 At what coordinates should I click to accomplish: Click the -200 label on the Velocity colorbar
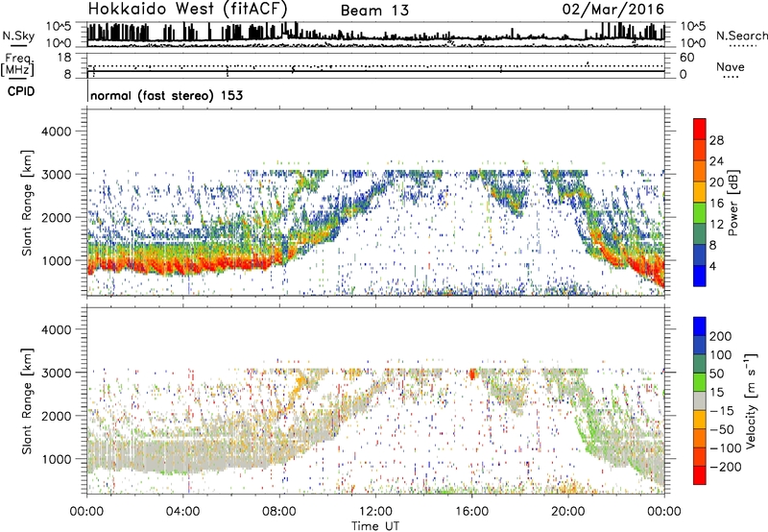click(x=725, y=467)
